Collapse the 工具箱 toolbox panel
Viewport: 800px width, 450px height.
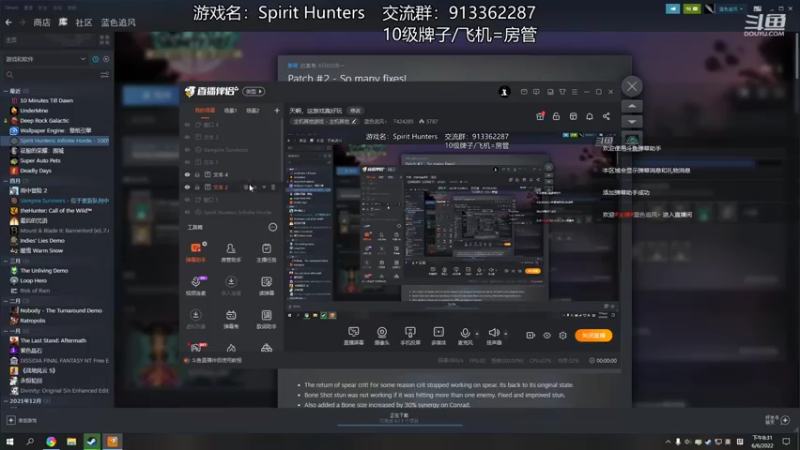tap(273, 228)
